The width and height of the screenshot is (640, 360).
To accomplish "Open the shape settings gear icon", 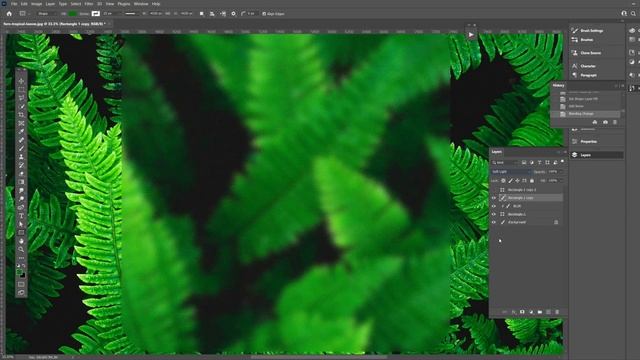I will tap(233, 13).
